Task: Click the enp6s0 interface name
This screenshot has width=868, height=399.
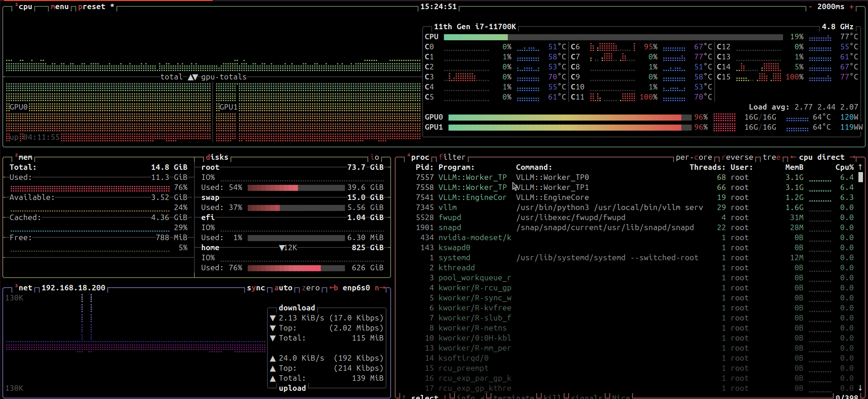Action: tap(356, 288)
